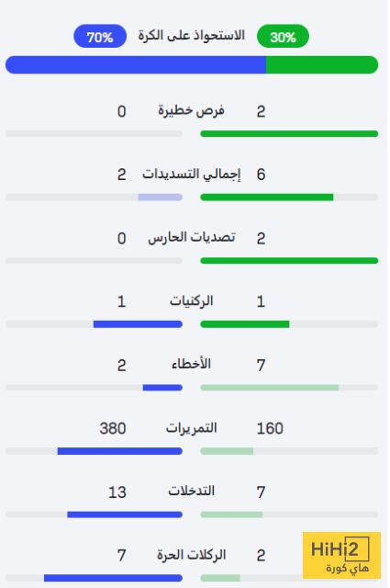Select the الركنيات stat label

coord(192,301)
